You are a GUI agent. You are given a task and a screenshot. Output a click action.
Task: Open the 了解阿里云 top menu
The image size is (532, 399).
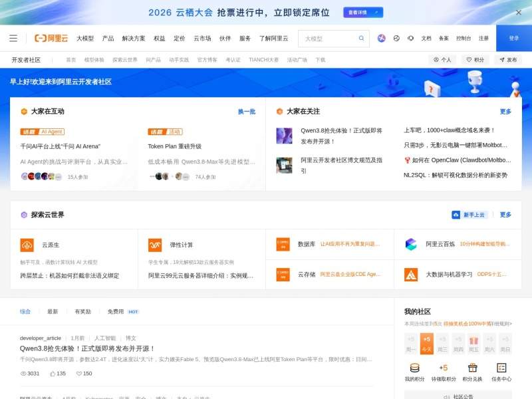click(273, 39)
